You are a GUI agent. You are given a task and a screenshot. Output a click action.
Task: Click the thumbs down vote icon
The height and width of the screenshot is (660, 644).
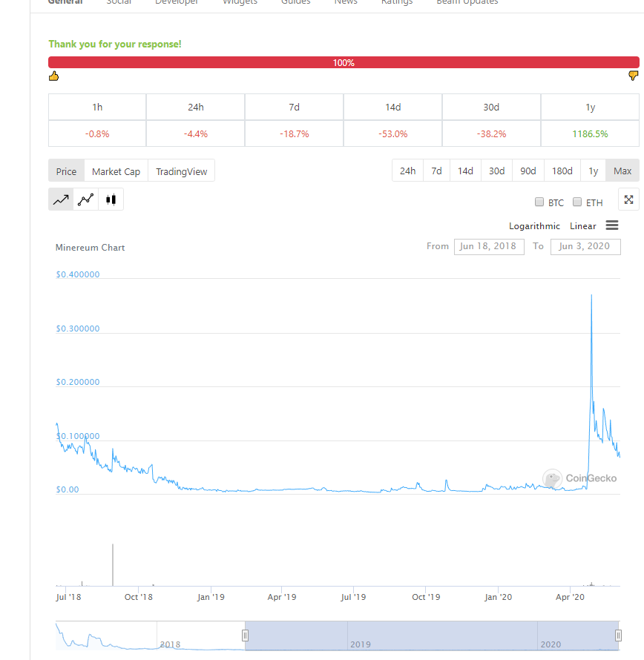[x=633, y=76]
